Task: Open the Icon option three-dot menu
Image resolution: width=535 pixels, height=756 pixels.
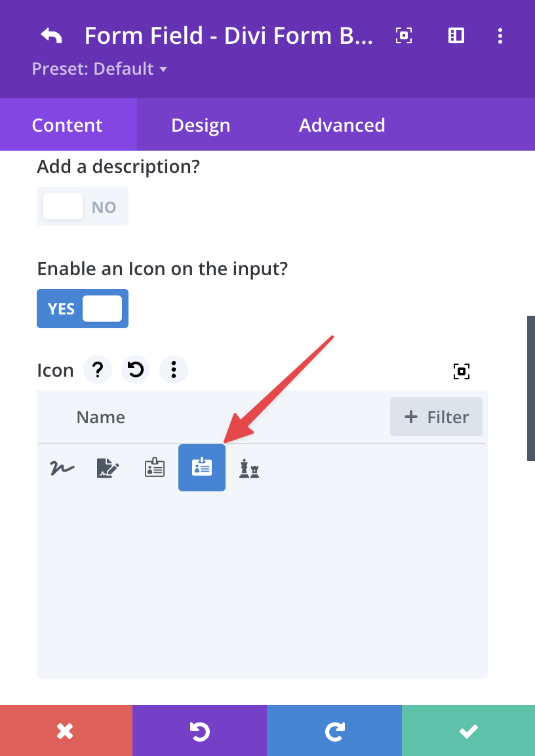Action: tap(174, 369)
